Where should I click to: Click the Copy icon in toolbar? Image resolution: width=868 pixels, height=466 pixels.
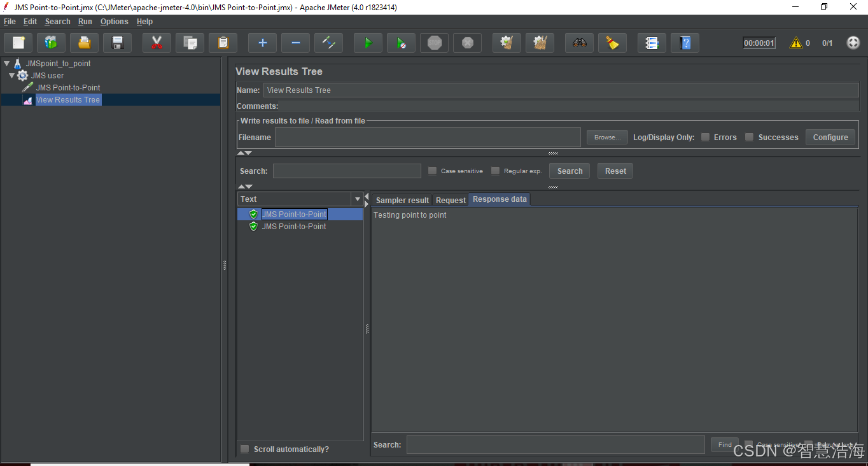pyautogui.click(x=190, y=43)
